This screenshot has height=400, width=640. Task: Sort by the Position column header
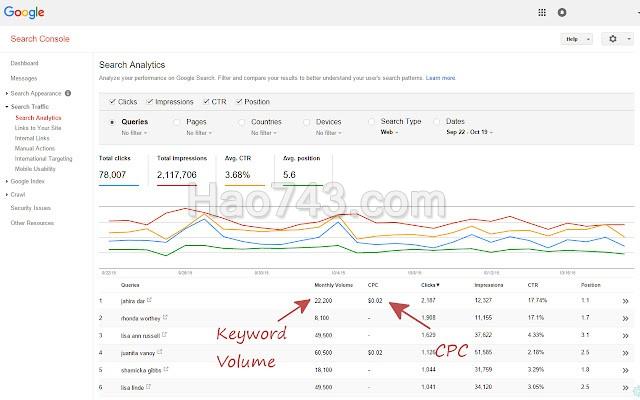click(591, 285)
